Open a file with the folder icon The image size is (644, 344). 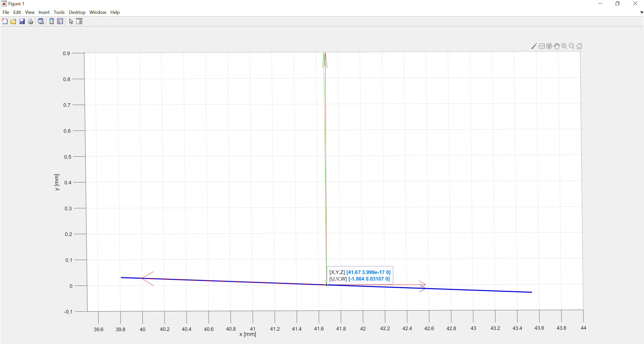click(x=13, y=21)
